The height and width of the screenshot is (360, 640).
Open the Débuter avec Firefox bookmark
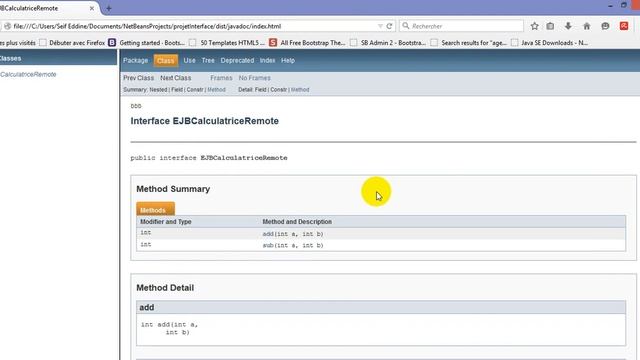[72, 42]
